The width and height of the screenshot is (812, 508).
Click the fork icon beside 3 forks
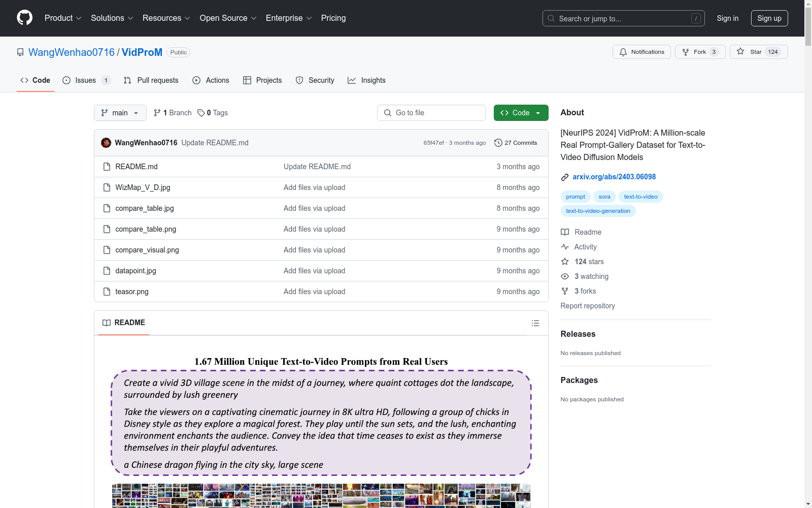pos(565,291)
